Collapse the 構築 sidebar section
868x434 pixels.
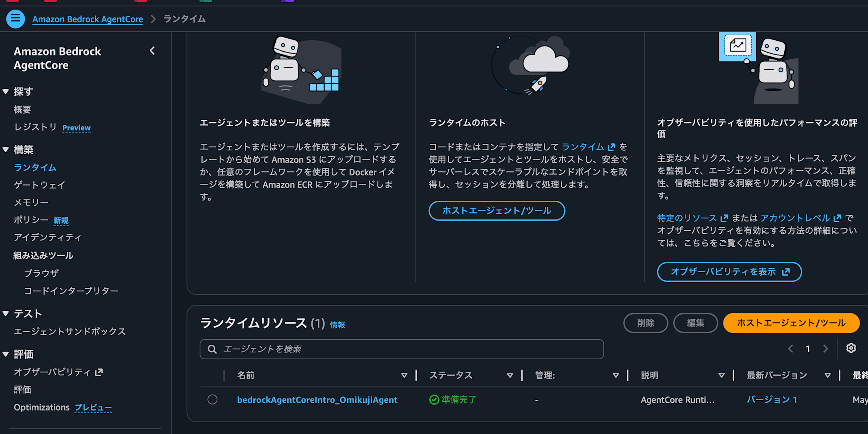click(x=6, y=150)
